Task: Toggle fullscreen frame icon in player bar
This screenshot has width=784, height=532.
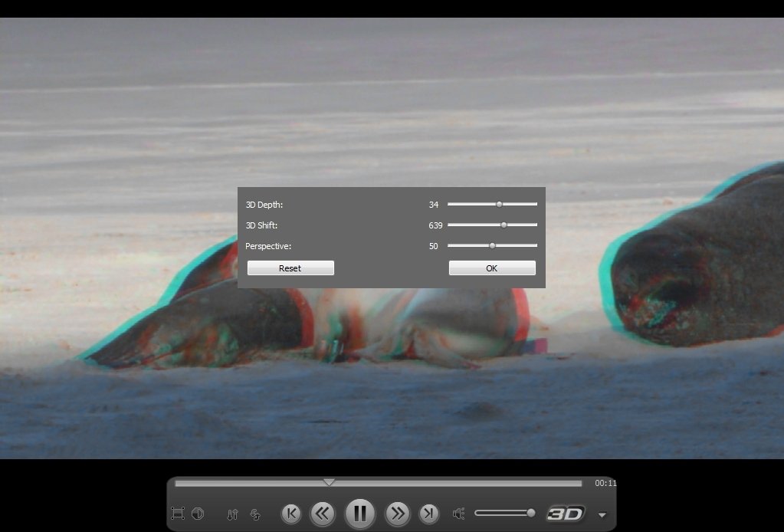Action: 178,514
